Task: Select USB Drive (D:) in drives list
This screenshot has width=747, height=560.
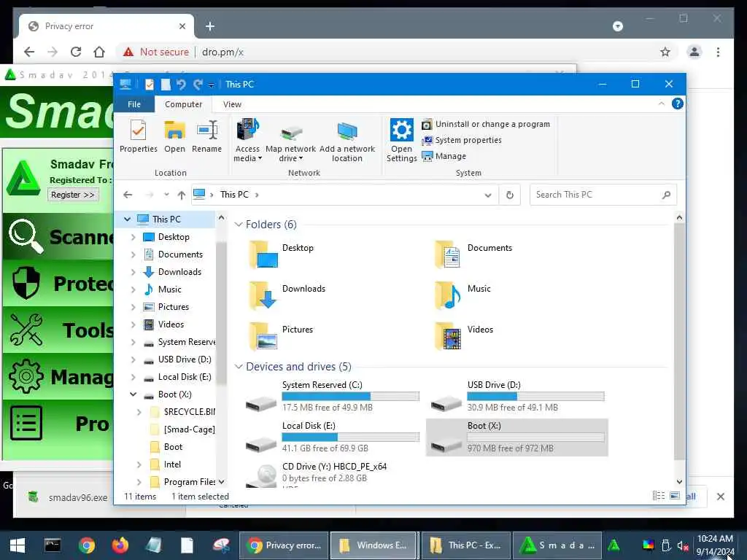Action: (x=517, y=396)
